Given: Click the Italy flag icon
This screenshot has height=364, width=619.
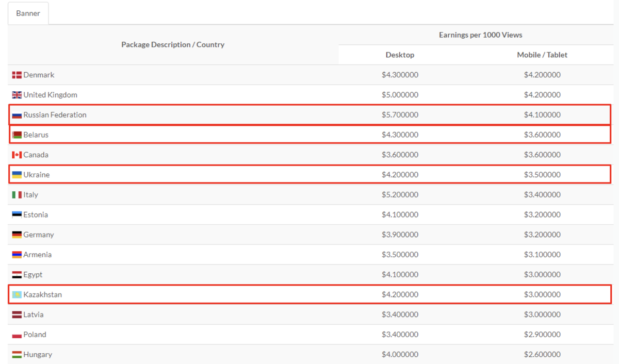Looking at the screenshot, I should point(17,195).
